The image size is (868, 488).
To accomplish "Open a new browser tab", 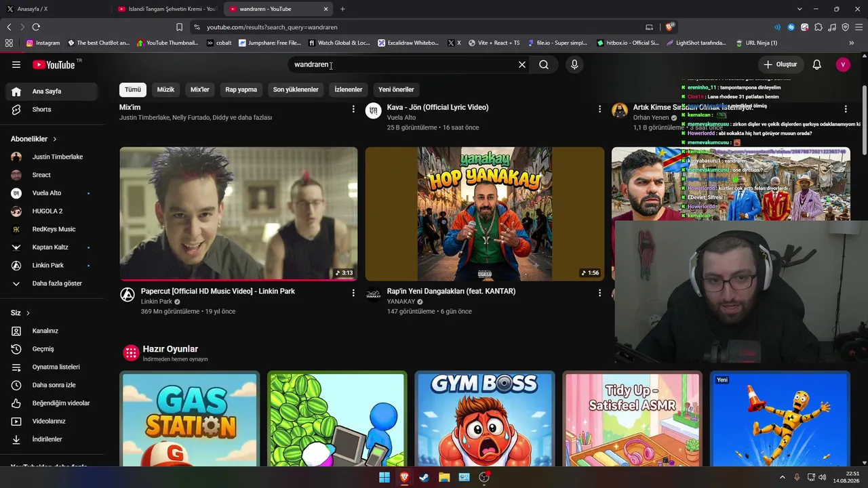I will (342, 9).
